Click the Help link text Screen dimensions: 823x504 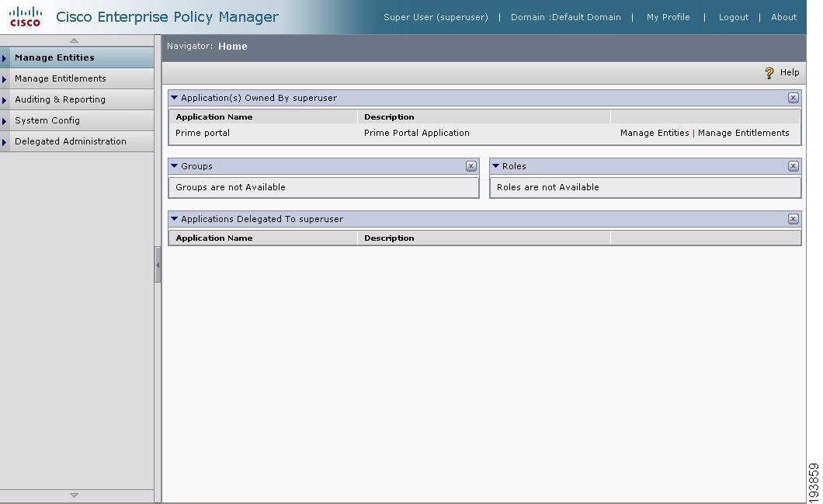point(790,72)
